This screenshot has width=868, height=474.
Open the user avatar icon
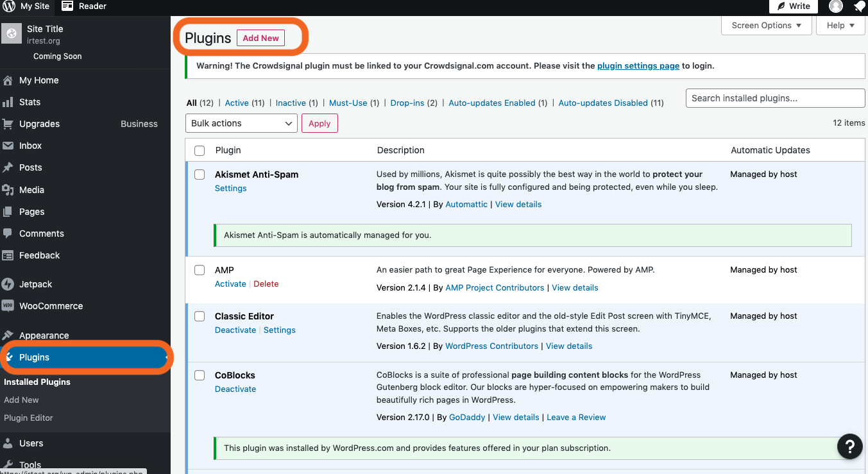pos(835,6)
